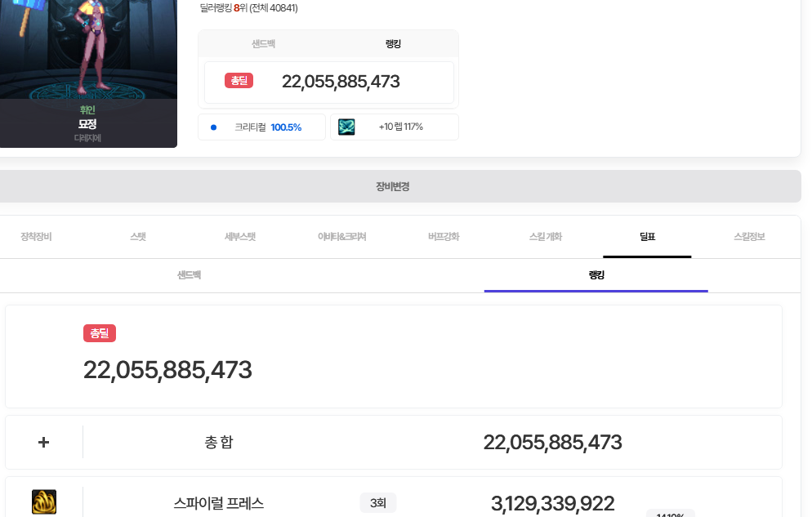Switch summary card to 샌드백

pos(263,44)
